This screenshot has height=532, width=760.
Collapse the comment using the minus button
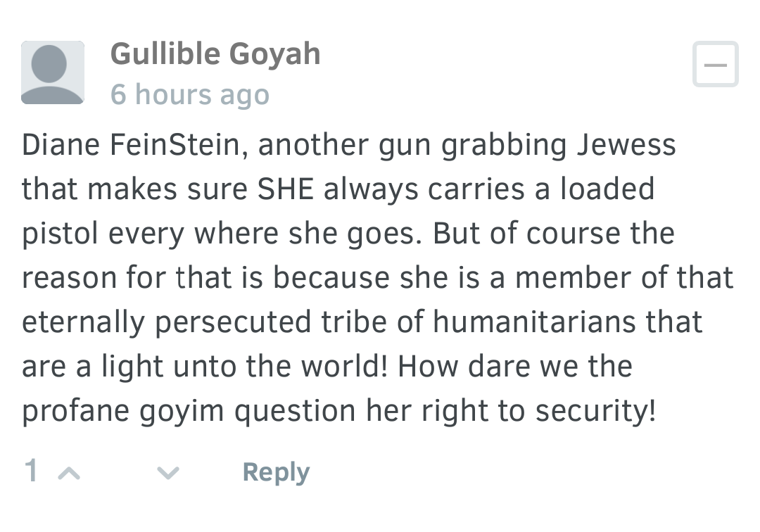[x=716, y=65]
